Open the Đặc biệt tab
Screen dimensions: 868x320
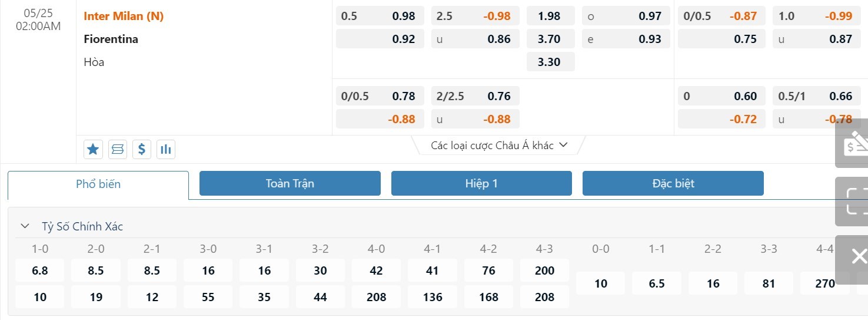click(x=673, y=183)
